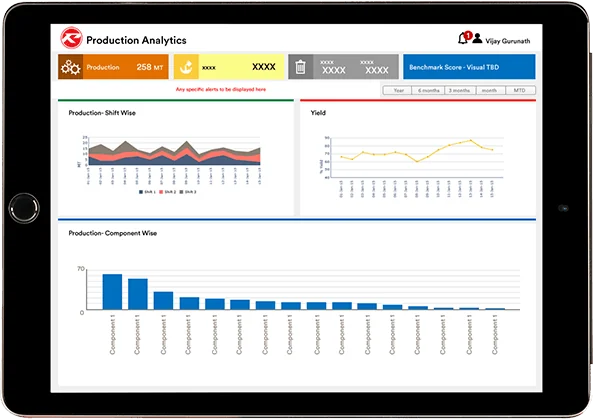Click the 70 axis label in Component chart
This screenshot has width=594, height=419.
pos(81,269)
